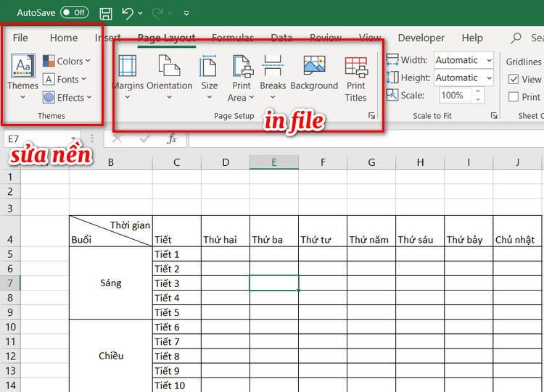The width and height of the screenshot is (544, 392).
Task: Open the theme Fonts dropdown
Action: [65, 80]
